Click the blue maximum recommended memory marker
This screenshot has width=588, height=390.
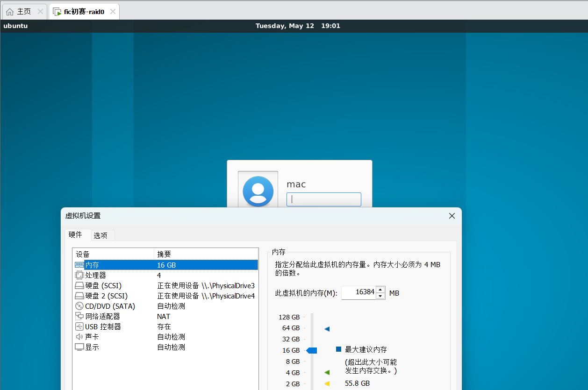click(327, 329)
